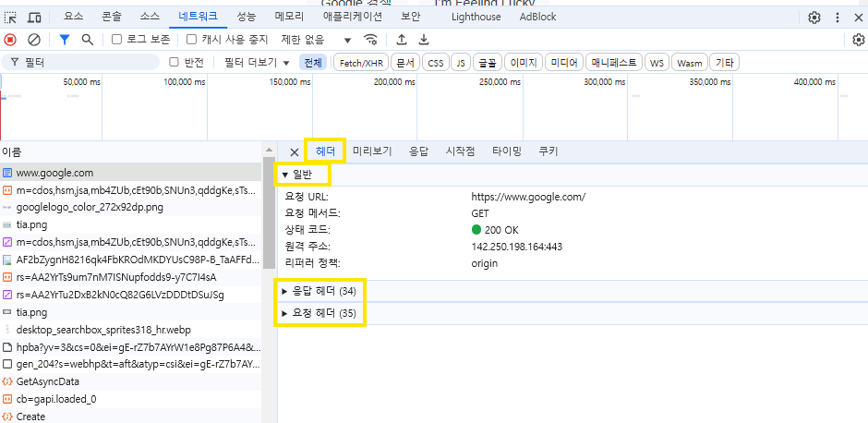Open the AdBlock panel tab
The image size is (868, 423).
click(538, 18)
